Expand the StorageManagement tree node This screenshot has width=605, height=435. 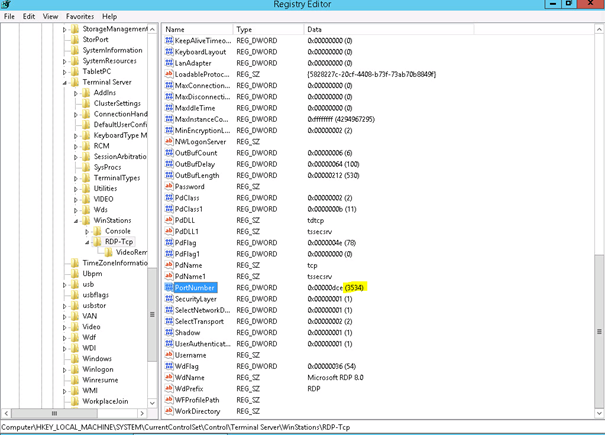[65, 29]
